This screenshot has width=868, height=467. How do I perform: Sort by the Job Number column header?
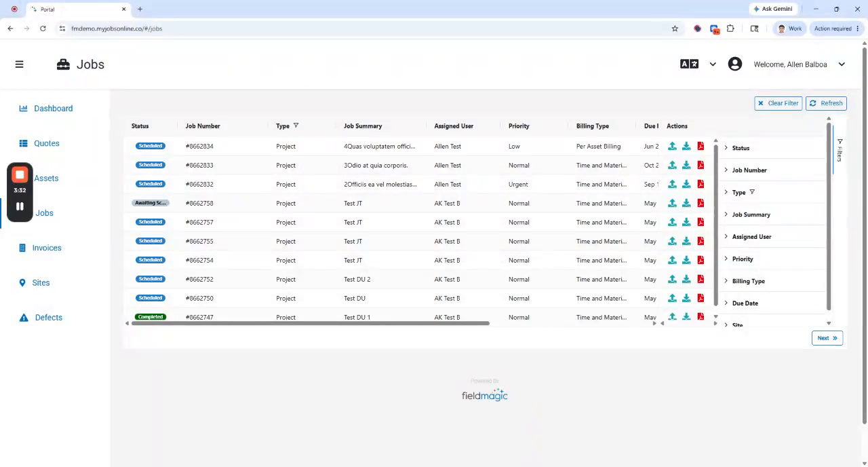[x=203, y=126]
